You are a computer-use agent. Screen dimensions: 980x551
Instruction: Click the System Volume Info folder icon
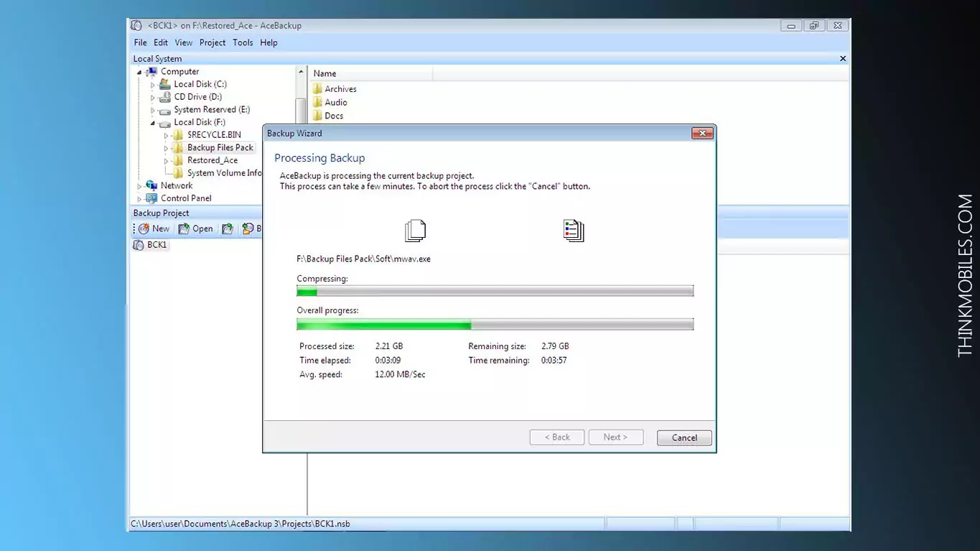(x=178, y=173)
